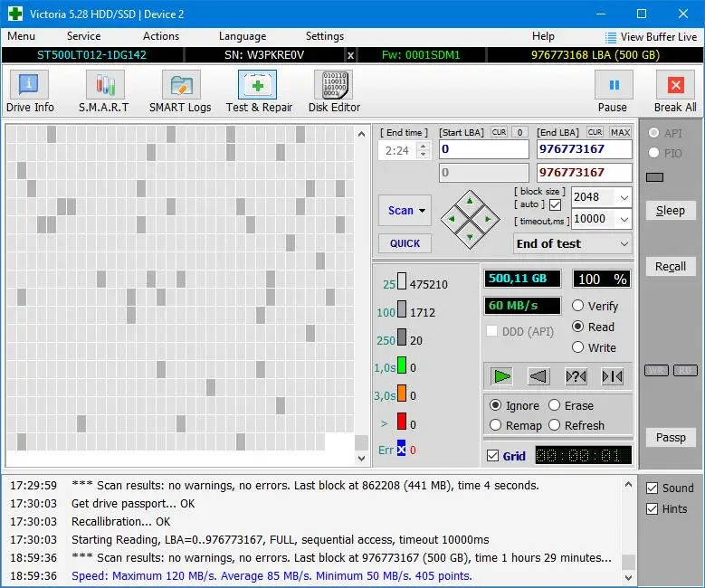
Task: Open the timeout 10000 dropdown
Action: (x=624, y=219)
